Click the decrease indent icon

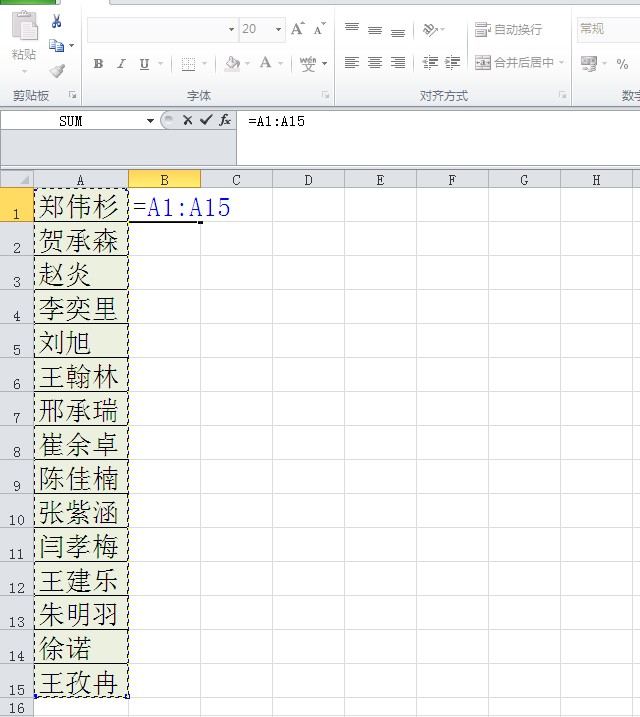pyautogui.click(x=430, y=62)
